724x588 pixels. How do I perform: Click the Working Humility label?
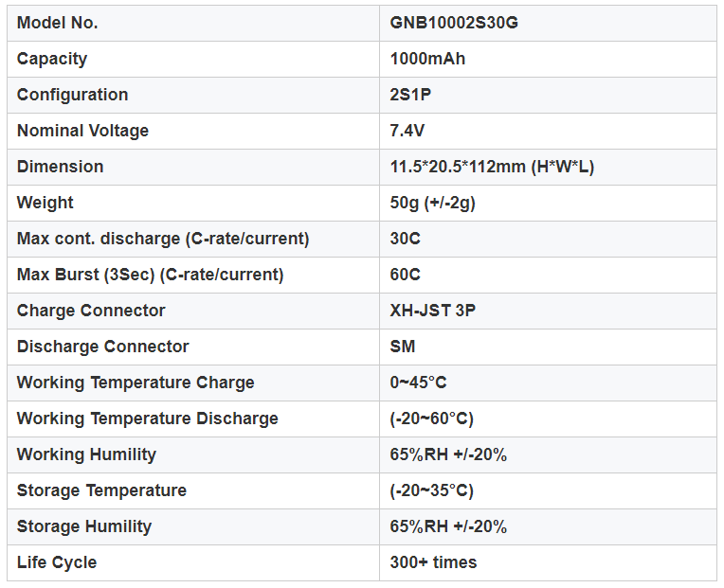click(x=86, y=454)
